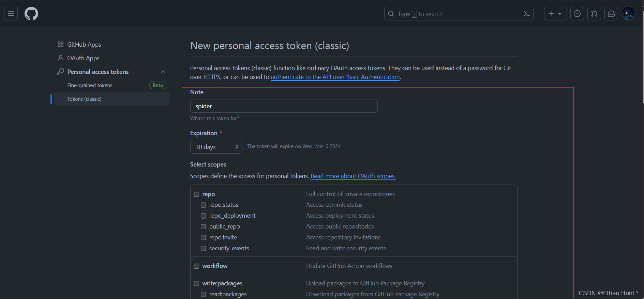
Task: Open authenticate to the API over Basic Authentication link
Action: coord(335,77)
